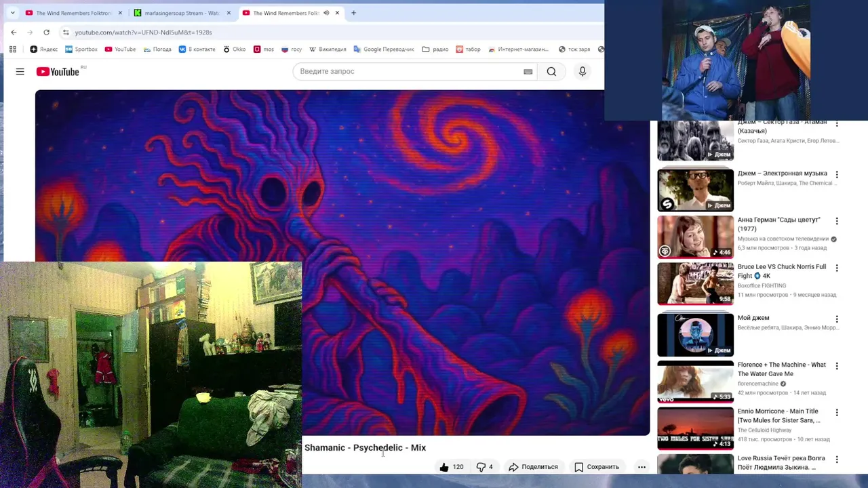Open Анна Герман Сады цветут video title
The width and height of the screenshot is (868, 488).
[778, 224]
